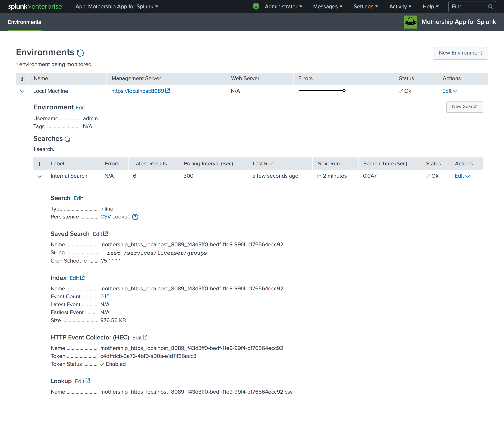Open management server external link icon
This screenshot has height=431, width=504.
coord(168,91)
